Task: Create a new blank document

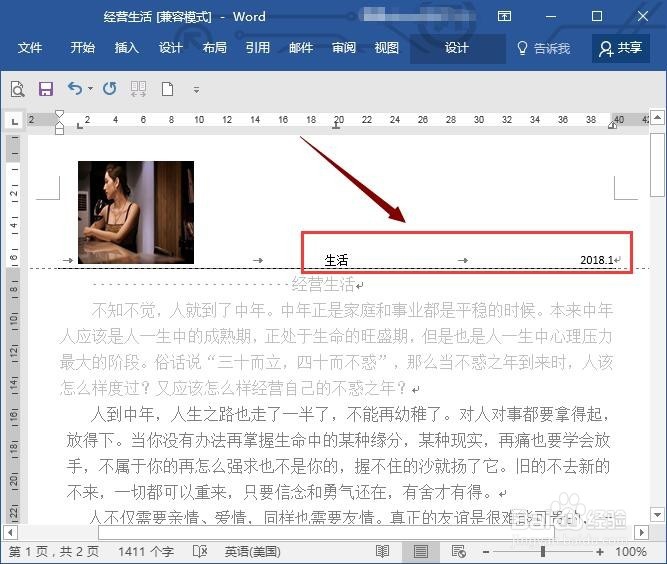Action: (x=167, y=89)
